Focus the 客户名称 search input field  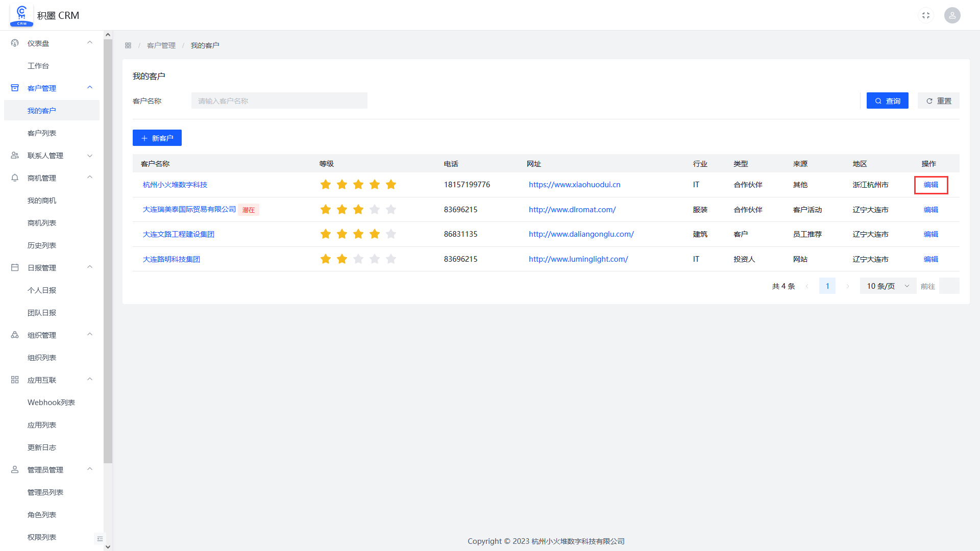(x=279, y=101)
